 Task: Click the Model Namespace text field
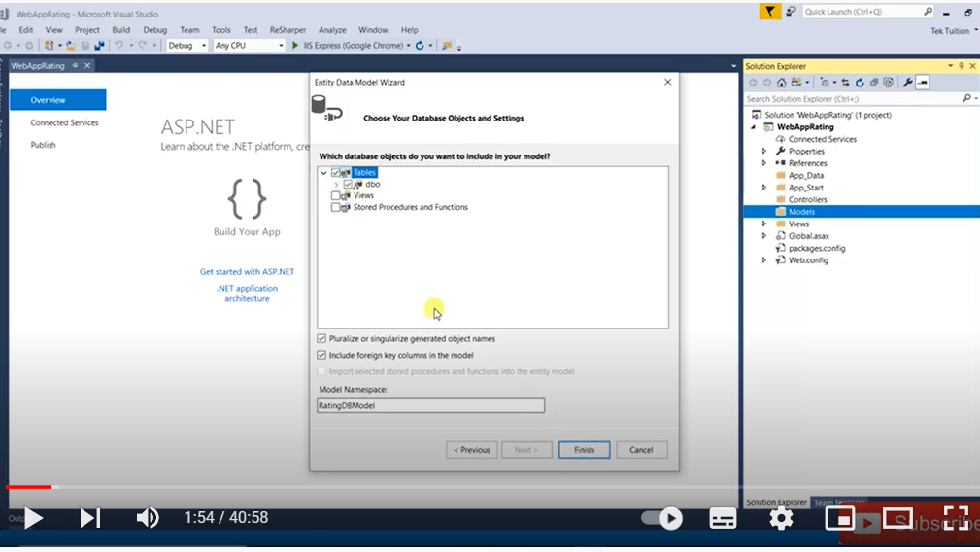(430, 405)
